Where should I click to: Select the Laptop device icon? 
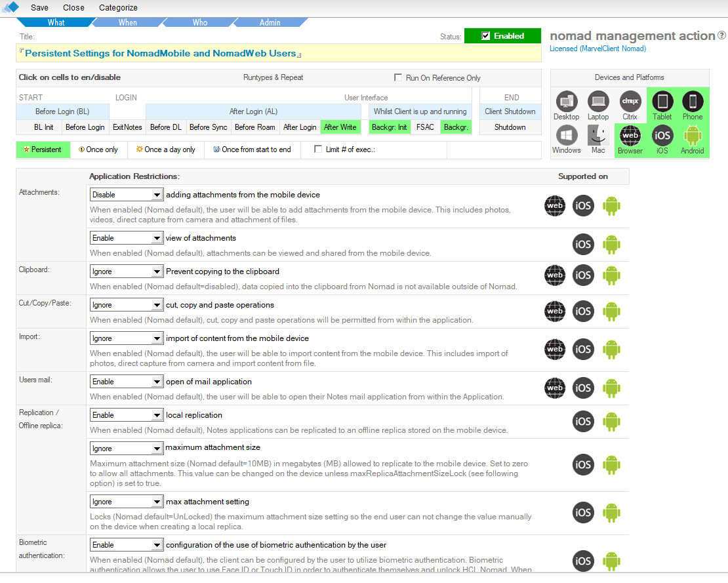pos(598,101)
